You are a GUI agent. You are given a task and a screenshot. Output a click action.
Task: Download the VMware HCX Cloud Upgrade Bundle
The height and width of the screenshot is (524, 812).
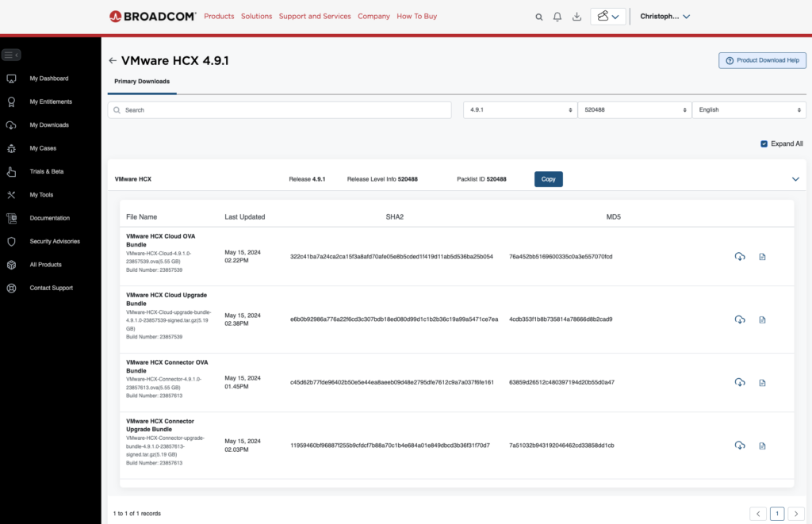[x=740, y=320]
